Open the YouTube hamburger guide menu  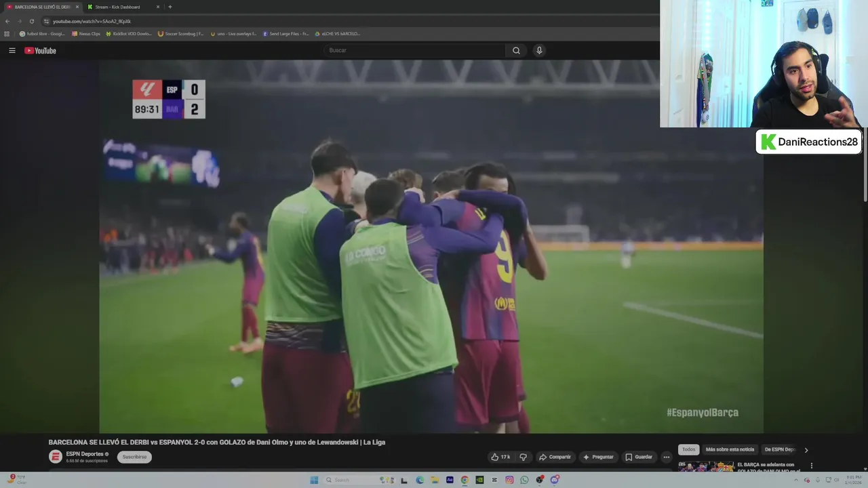[x=12, y=50]
